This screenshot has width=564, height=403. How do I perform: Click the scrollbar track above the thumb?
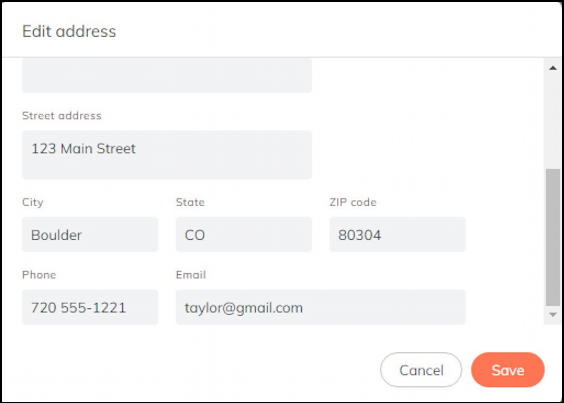(553, 121)
